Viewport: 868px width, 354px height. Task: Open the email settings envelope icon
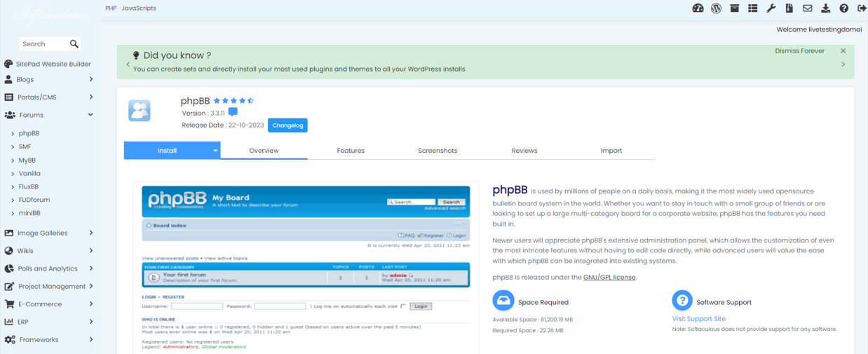[807, 8]
